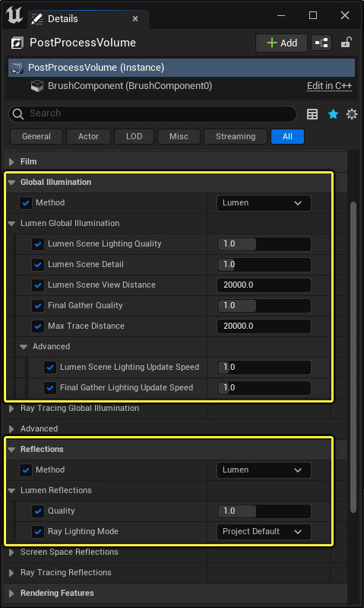Open the Reflections Method dropdown
Screen dimensions: 364x608
point(264,470)
